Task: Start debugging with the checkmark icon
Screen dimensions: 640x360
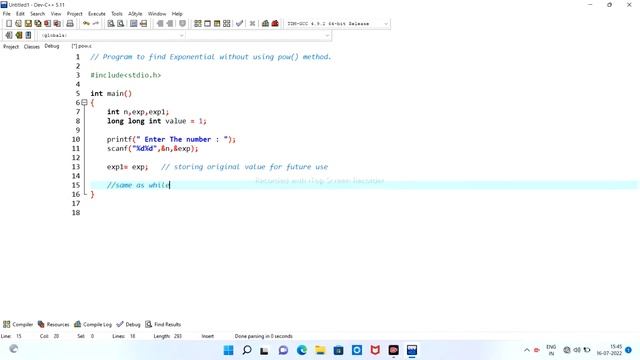Action: coord(240,24)
